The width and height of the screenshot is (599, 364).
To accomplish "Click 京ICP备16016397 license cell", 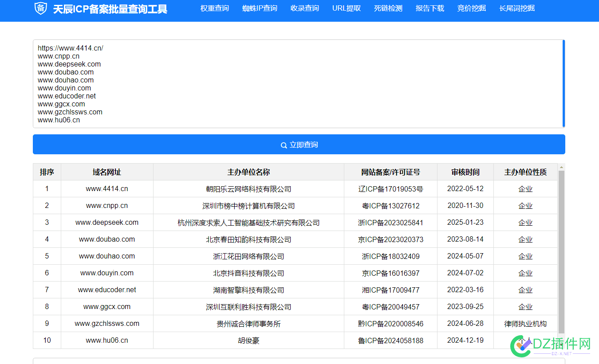I will (x=390, y=273).
